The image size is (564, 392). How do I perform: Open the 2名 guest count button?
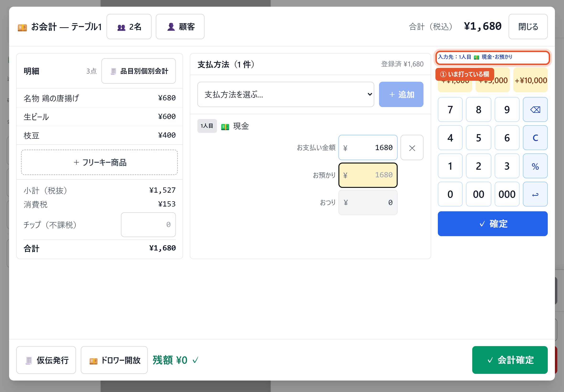click(129, 27)
